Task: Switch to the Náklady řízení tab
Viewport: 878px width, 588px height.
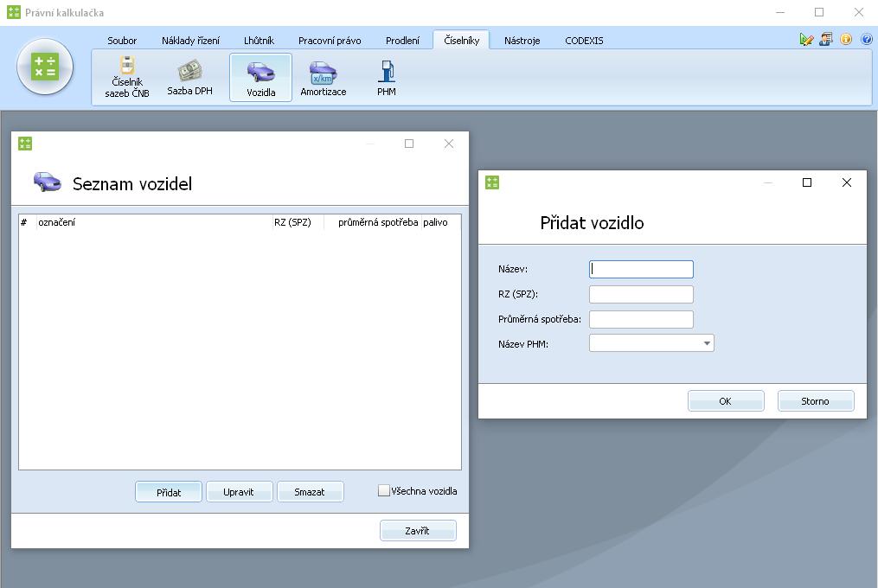Action: 190,41
